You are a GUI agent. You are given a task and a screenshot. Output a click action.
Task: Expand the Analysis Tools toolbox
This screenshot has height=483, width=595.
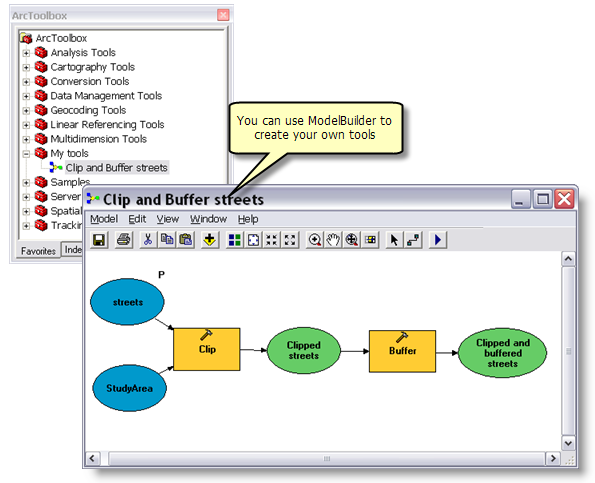tap(26, 53)
